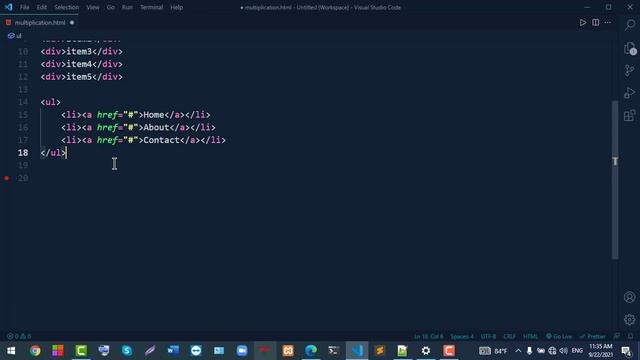Click the 84°F weather widget
The height and width of the screenshot is (360, 640).
pos(493,351)
